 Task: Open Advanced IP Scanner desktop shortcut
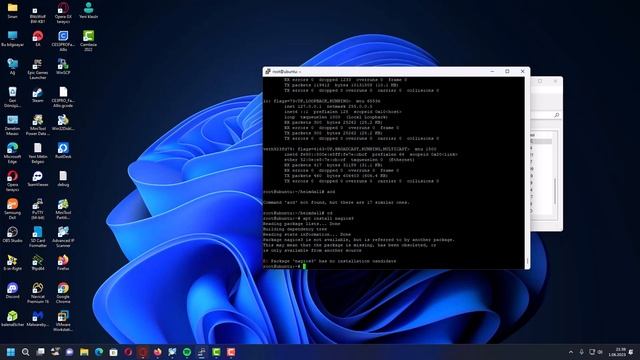point(63,237)
